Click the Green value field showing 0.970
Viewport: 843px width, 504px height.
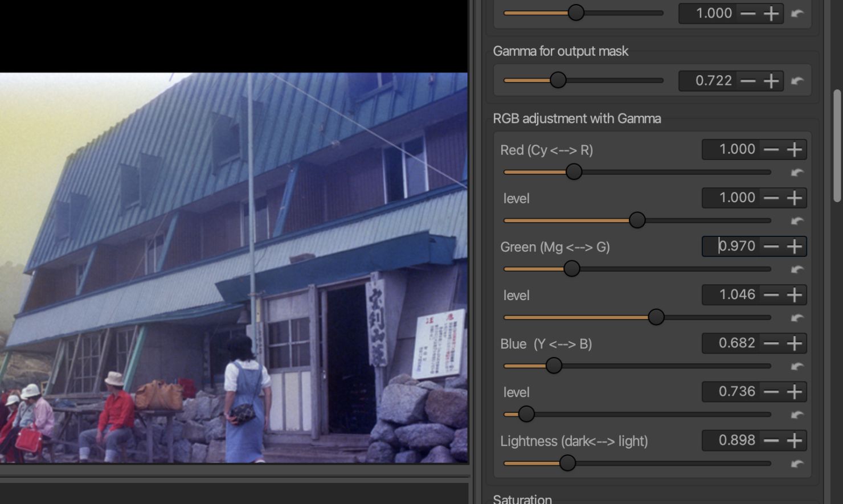731,247
